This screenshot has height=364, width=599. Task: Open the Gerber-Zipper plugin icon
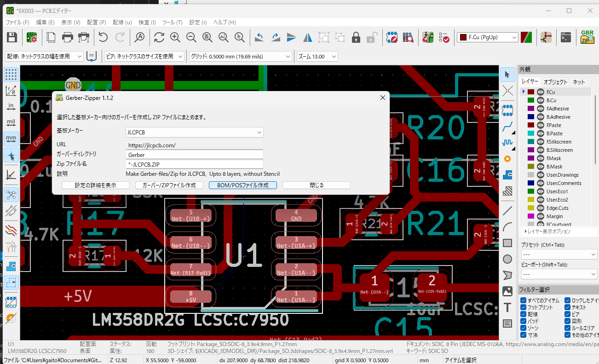point(587,37)
